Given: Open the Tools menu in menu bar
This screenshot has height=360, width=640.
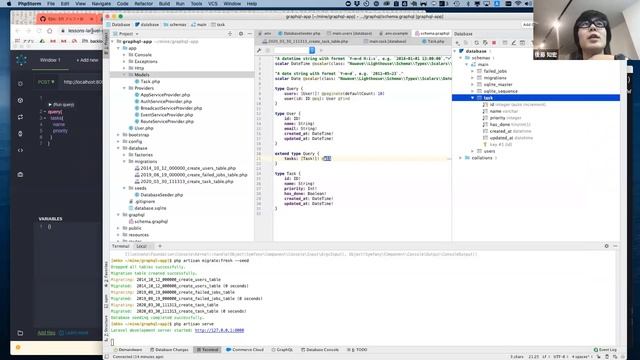Looking at the screenshot, I should pos(196,4).
